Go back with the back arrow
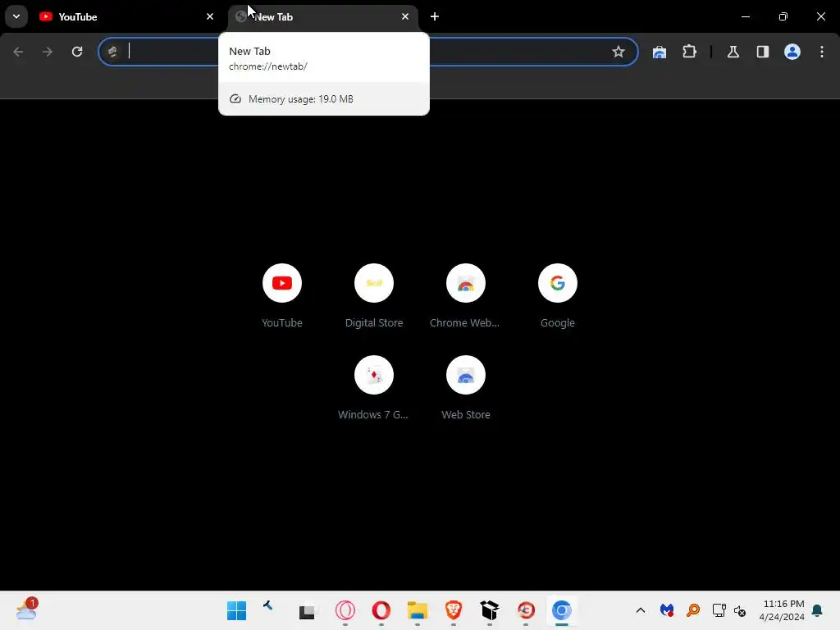The width and height of the screenshot is (840, 630). (18, 52)
